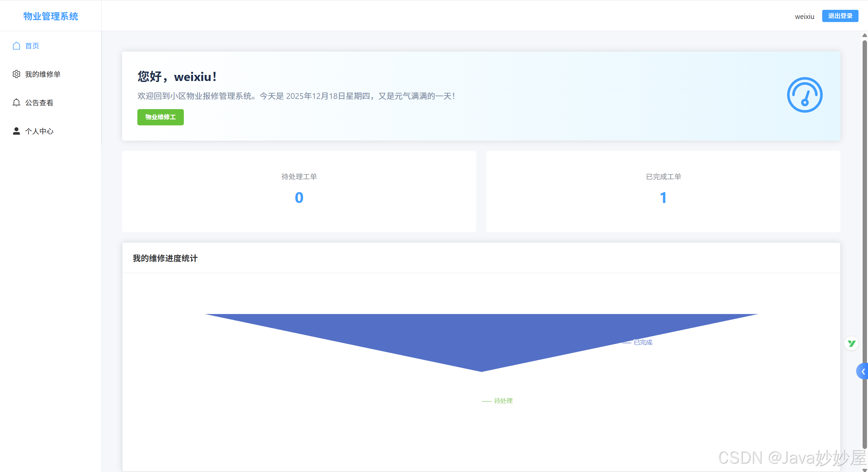Click the 已完成工单 count of 1

click(663, 198)
